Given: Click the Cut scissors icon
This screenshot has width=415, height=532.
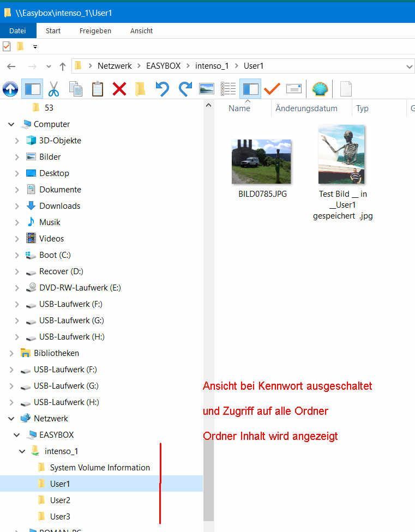Looking at the screenshot, I should (53, 89).
